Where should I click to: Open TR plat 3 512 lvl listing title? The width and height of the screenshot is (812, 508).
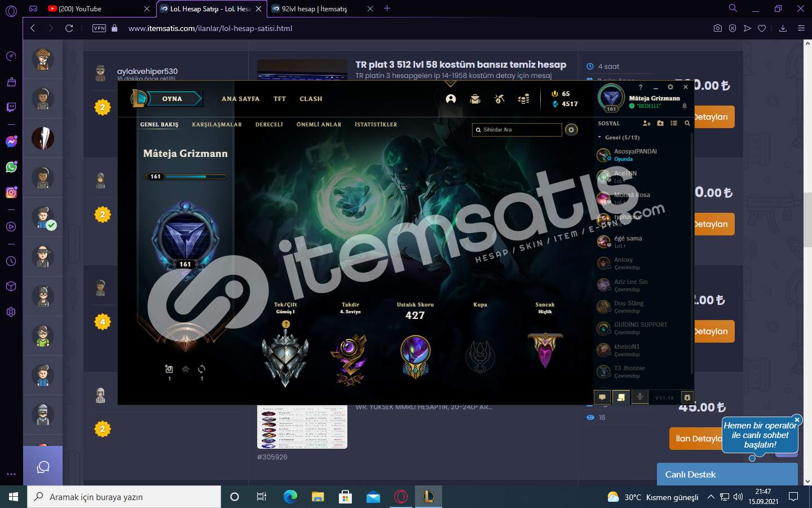[x=461, y=64]
